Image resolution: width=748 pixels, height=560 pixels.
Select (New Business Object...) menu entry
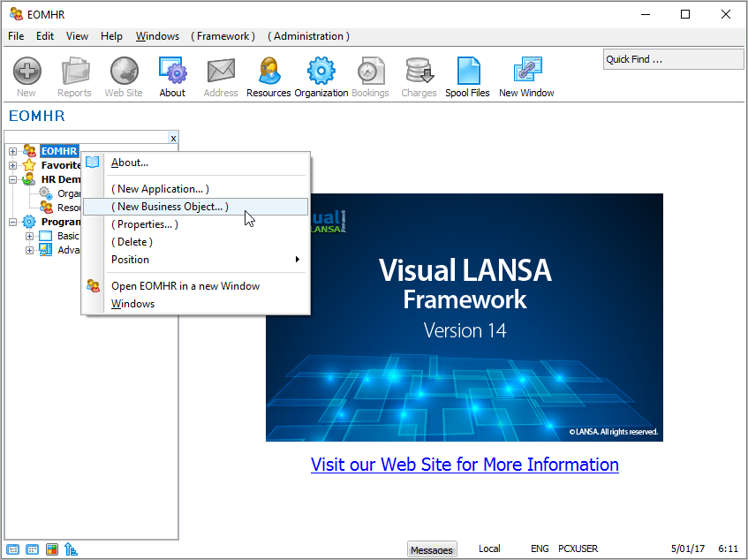[x=195, y=207]
